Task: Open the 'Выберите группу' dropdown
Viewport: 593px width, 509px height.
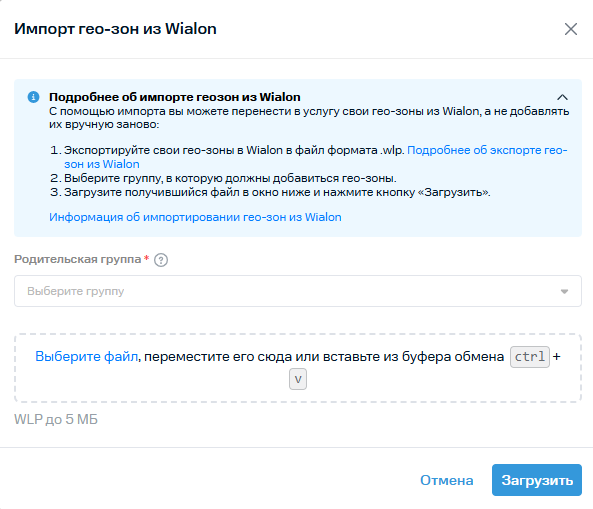Action: [298, 291]
